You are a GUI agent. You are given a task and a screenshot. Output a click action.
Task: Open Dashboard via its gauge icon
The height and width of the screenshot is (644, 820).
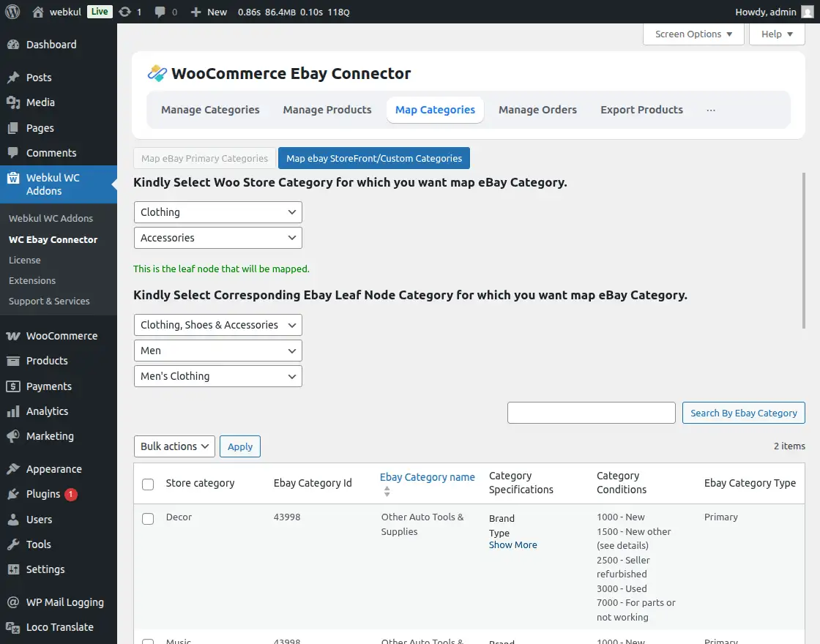(x=13, y=45)
